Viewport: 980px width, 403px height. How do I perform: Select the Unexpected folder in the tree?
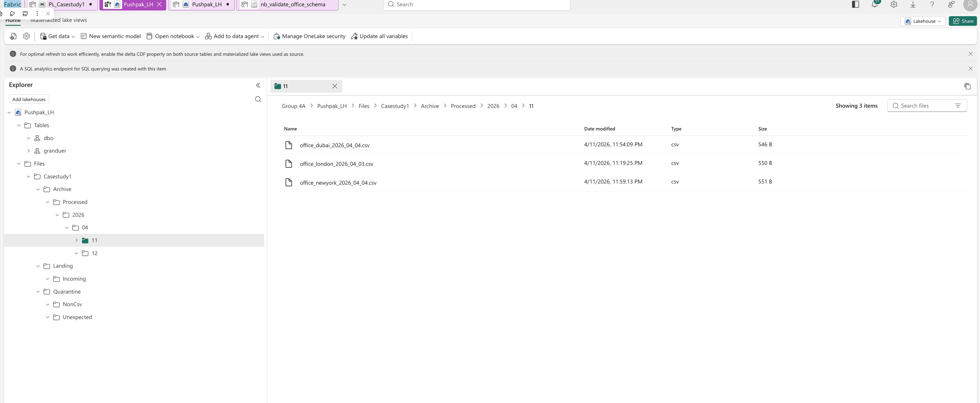click(77, 317)
